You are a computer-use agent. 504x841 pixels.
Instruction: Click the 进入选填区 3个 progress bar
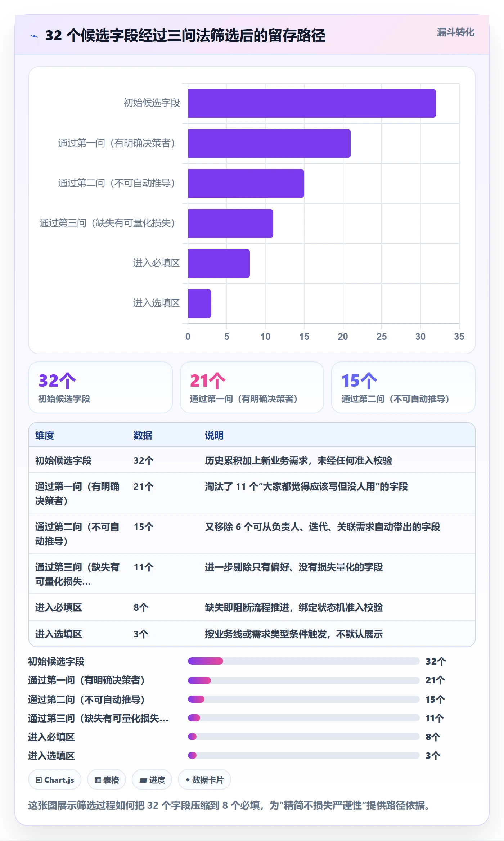coord(304,755)
